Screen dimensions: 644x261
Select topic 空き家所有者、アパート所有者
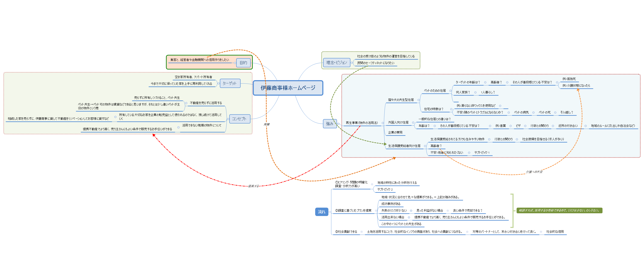click(x=193, y=77)
